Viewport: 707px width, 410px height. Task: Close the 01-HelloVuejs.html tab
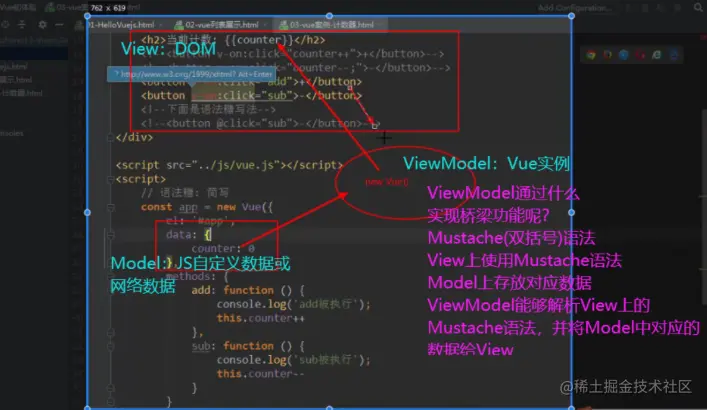pos(161,25)
